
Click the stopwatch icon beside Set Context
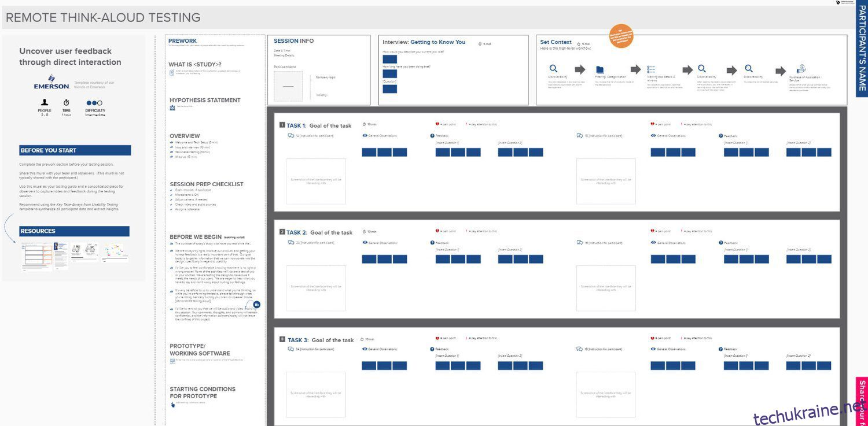pos(579,44)
